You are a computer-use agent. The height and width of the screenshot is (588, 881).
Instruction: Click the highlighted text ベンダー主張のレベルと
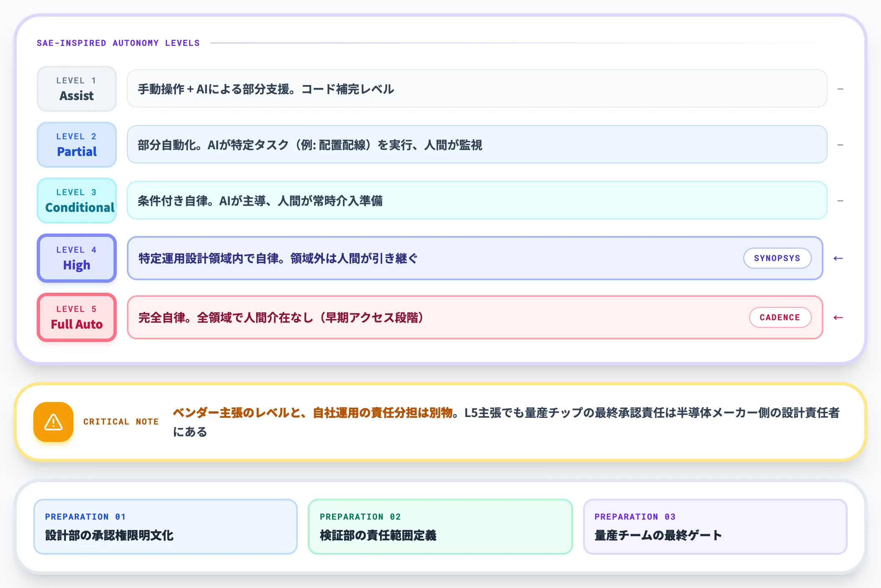click(237, 413)
